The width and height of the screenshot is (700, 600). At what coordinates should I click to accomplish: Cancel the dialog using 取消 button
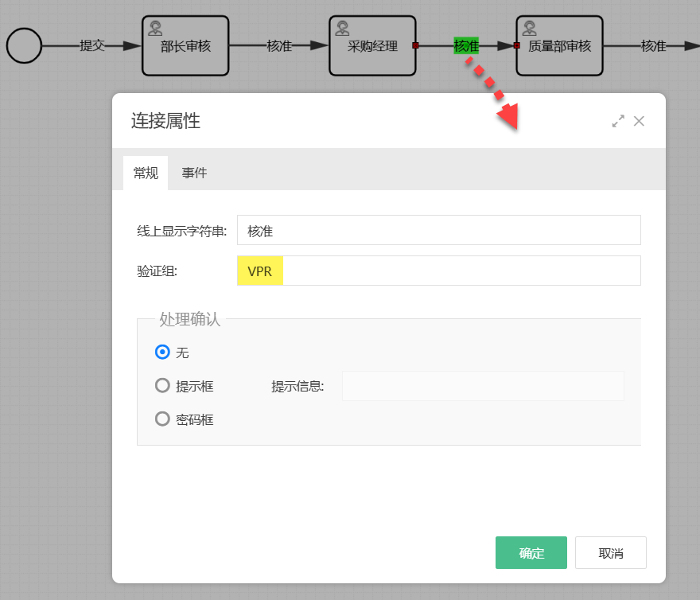click(x=610, y=552)
